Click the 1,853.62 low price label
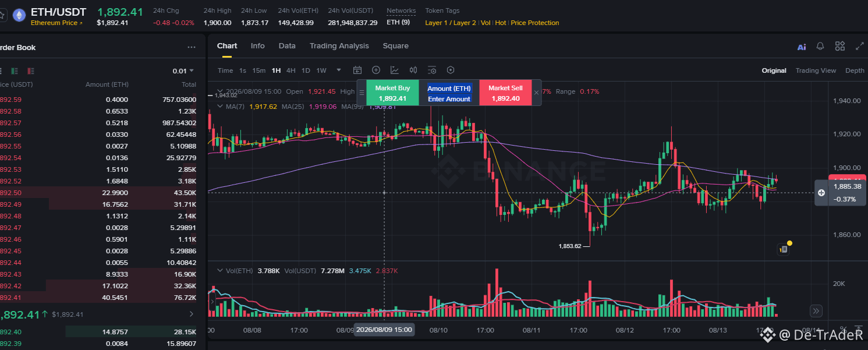 [x=570, y=246]
